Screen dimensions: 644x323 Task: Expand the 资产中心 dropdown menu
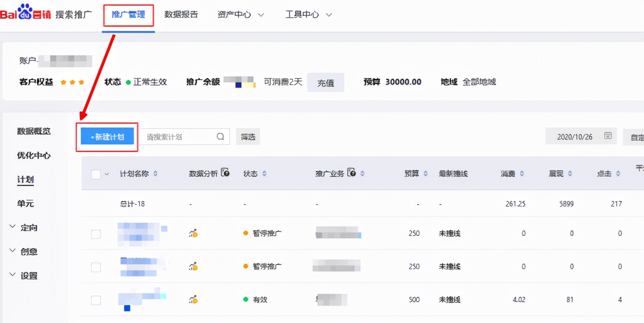coord(240,15)
